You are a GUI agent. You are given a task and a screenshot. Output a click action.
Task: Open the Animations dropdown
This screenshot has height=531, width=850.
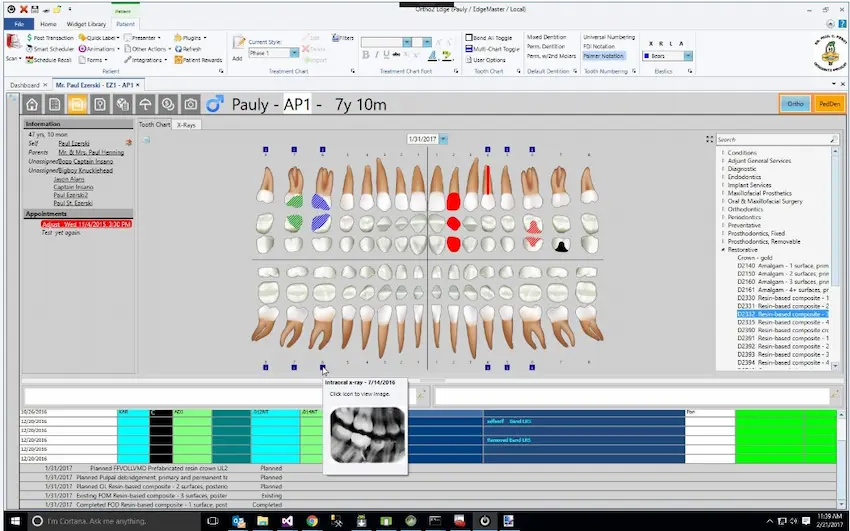click(x=98, y=49)
